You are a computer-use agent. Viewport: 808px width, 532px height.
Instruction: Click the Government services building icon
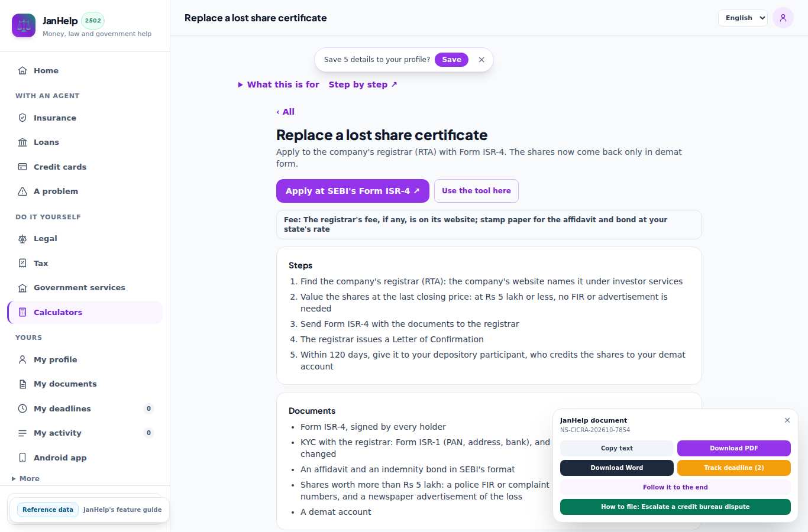(22, 288)
